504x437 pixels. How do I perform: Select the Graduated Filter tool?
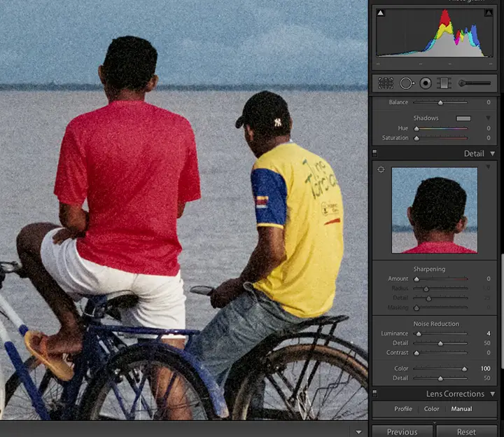click(444, 83)
